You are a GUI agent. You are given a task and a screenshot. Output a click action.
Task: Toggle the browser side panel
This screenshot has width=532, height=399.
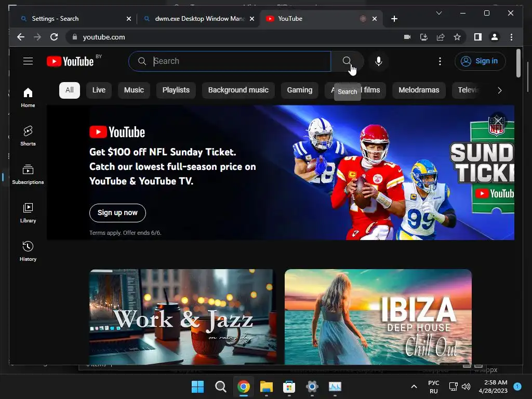coord(478,37)
